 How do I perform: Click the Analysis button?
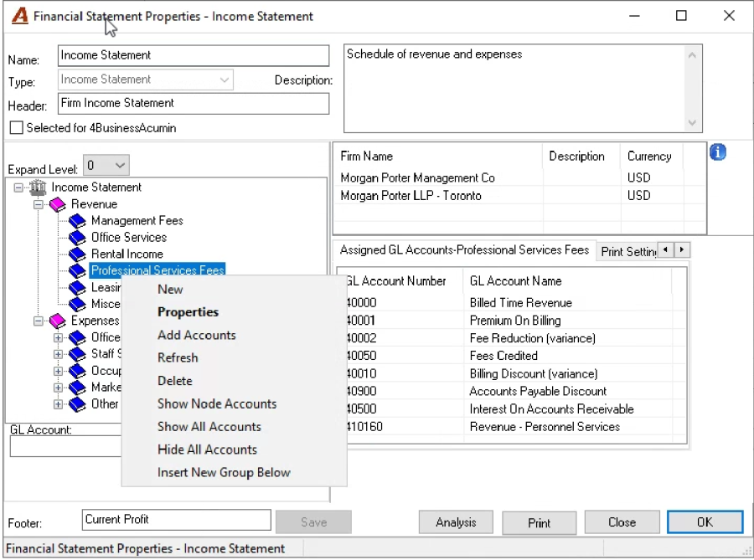456,522
